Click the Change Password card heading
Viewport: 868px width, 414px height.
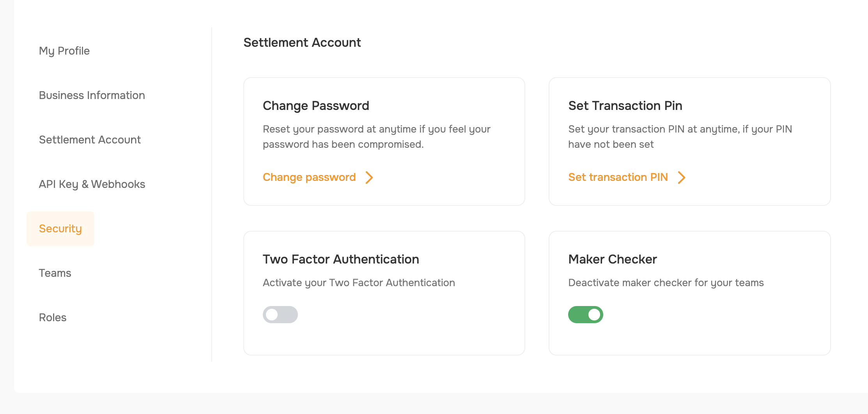coord(316,106)
